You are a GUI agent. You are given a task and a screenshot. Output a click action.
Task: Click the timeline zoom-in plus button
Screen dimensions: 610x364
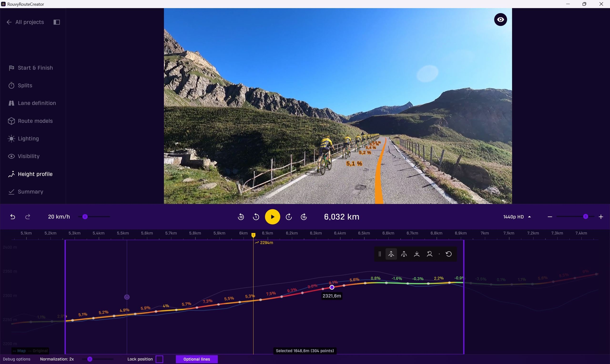click(601, 217)
